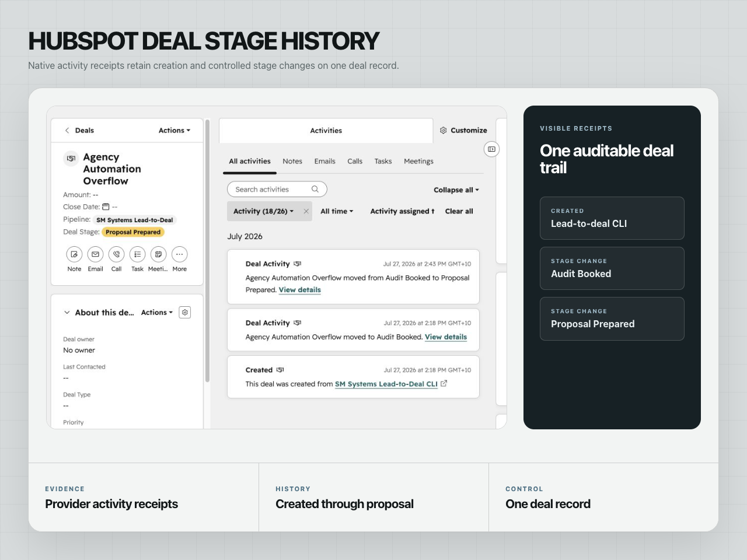Image resolution: width=747 pixels, height=560 pixels.
Task: Select the All activities tab
Action: pyautogui.click(x=250, y=162)
